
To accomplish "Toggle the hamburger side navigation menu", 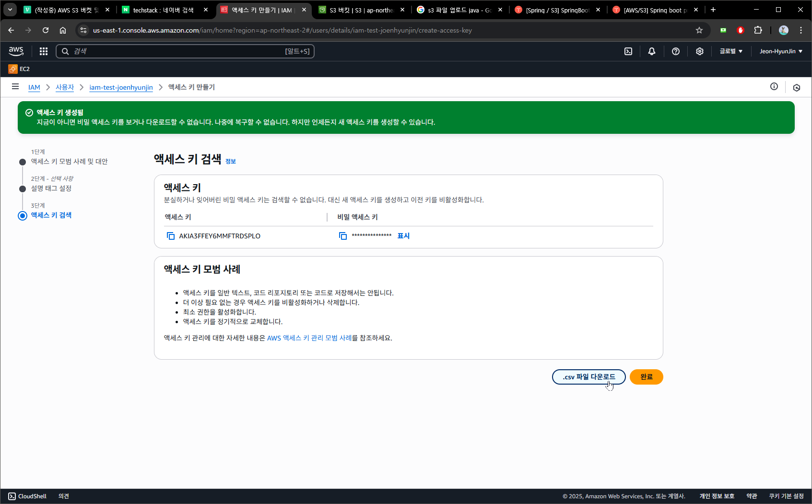I will coord(15,87).
